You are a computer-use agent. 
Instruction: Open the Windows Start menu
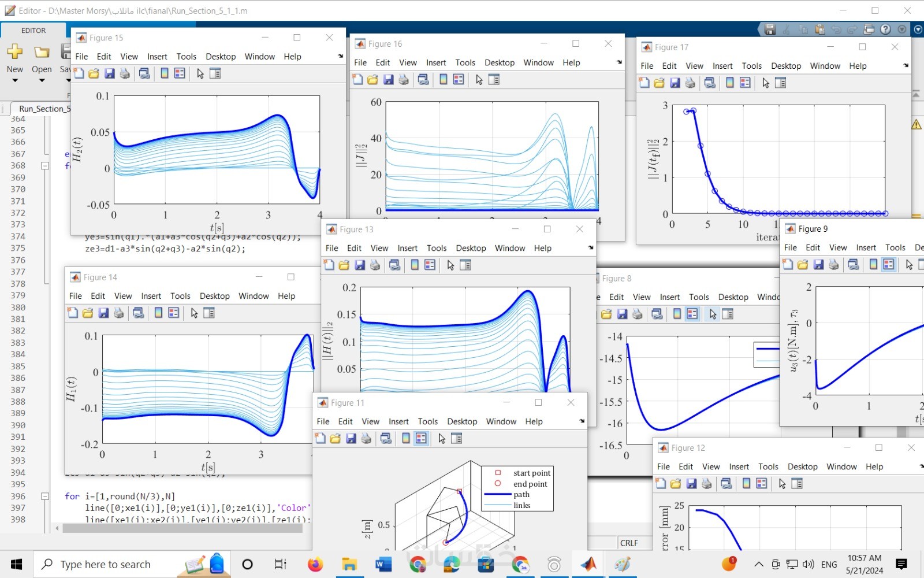(16, 564)
